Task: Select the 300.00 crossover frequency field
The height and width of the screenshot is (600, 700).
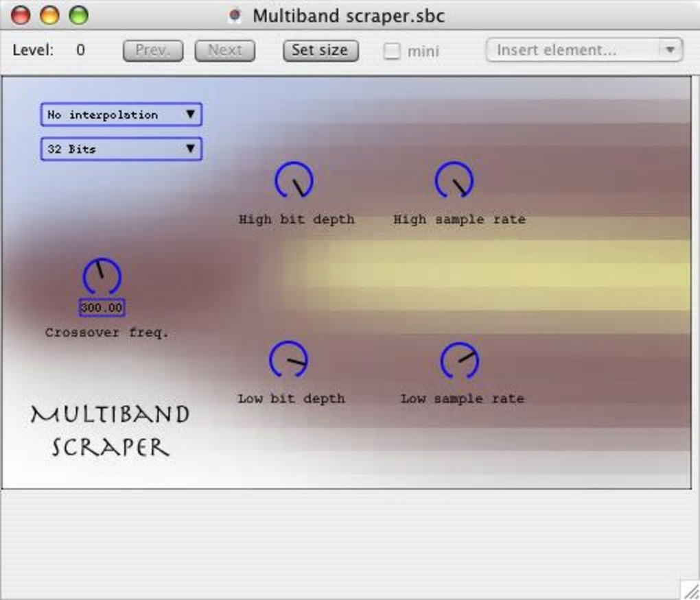Action: point(102,307)
